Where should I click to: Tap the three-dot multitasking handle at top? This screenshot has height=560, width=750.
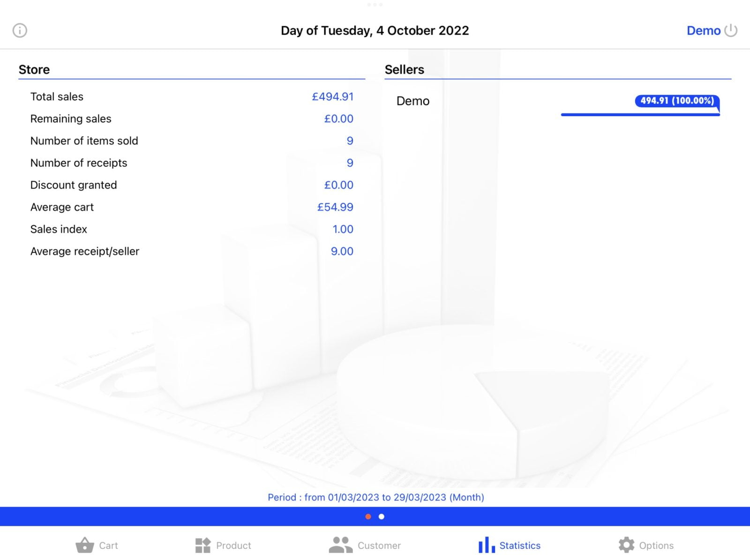375,5
